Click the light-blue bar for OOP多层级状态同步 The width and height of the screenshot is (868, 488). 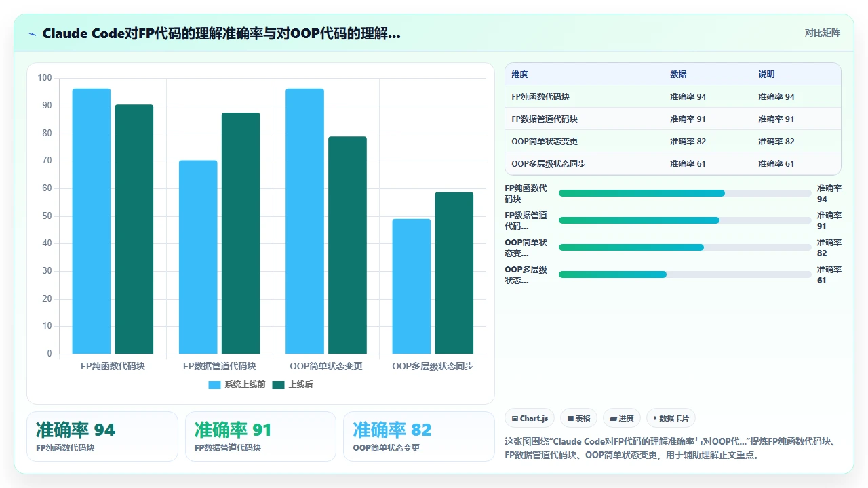412,287
